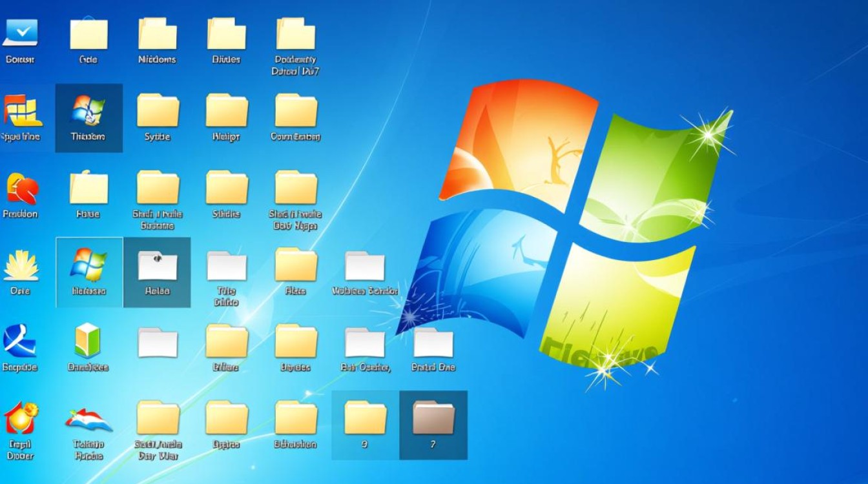Open the pale folder labeled Gde

(x=88, y=34)
